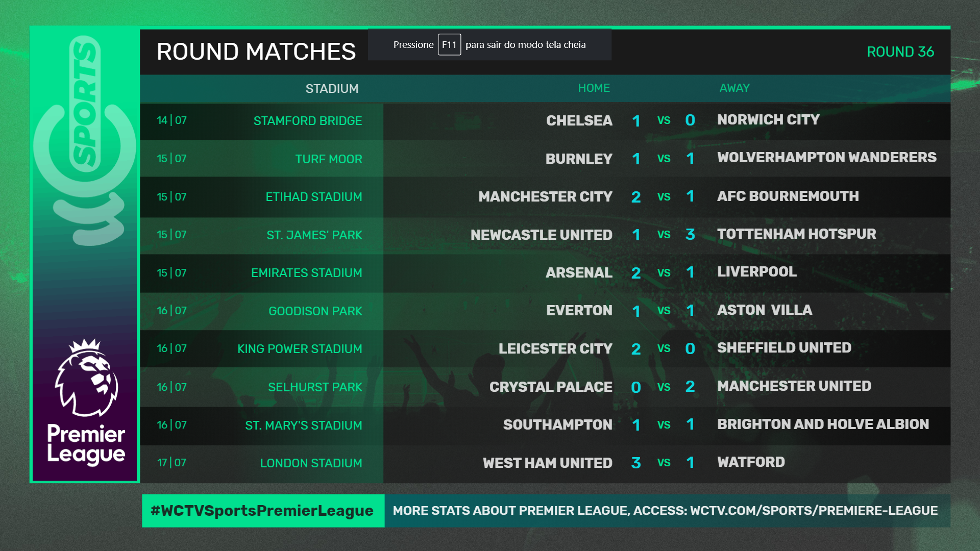980x551 pixels.
Task: Click the Premier League wordmark text
Action: tap(86, 444)
